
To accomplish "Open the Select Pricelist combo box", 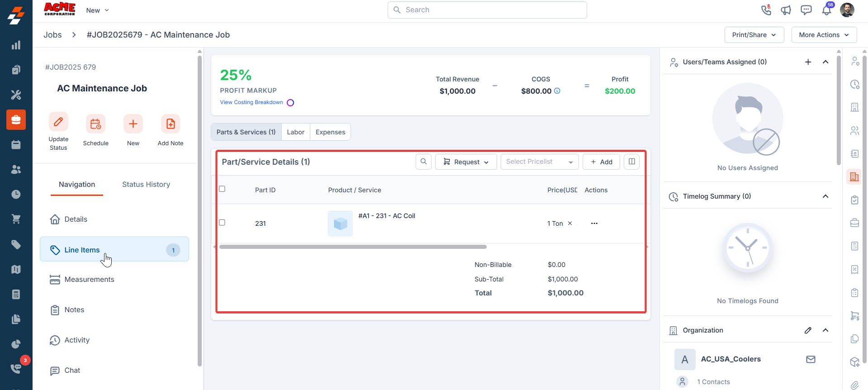I will [x=540, y=162].
